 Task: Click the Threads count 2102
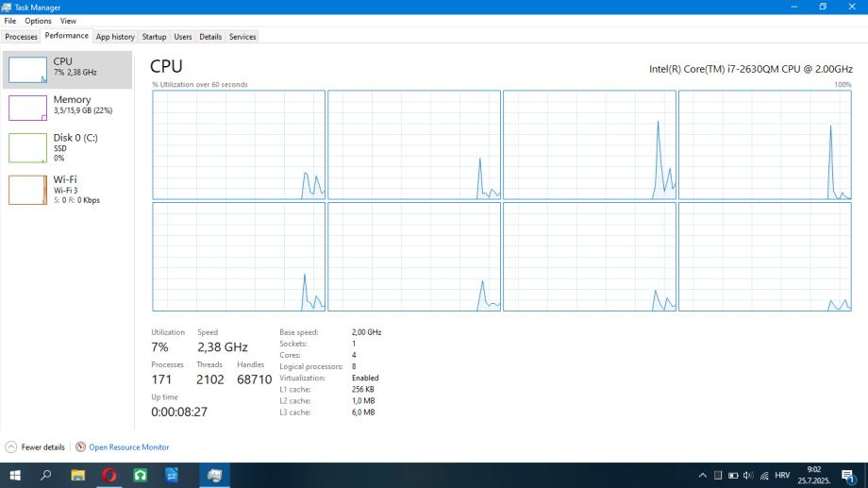pyautogui.click(x=209, y=379)
